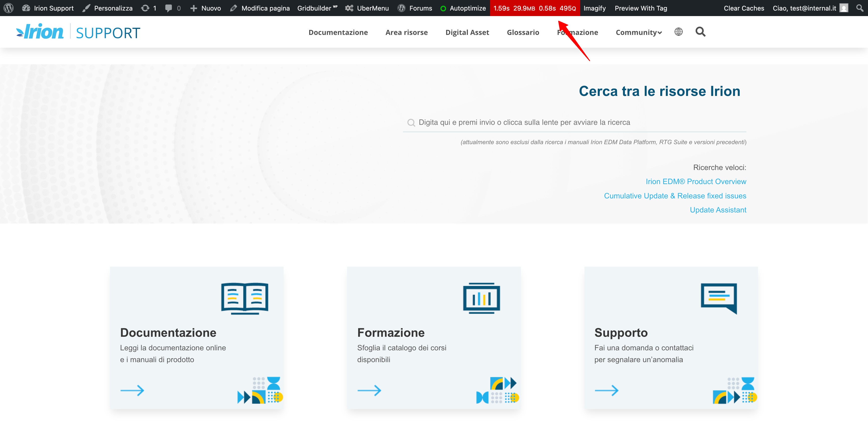868x442 pixels.
Task: Click text 'Leggi la documentazione online'
Action: pos(173,348)
